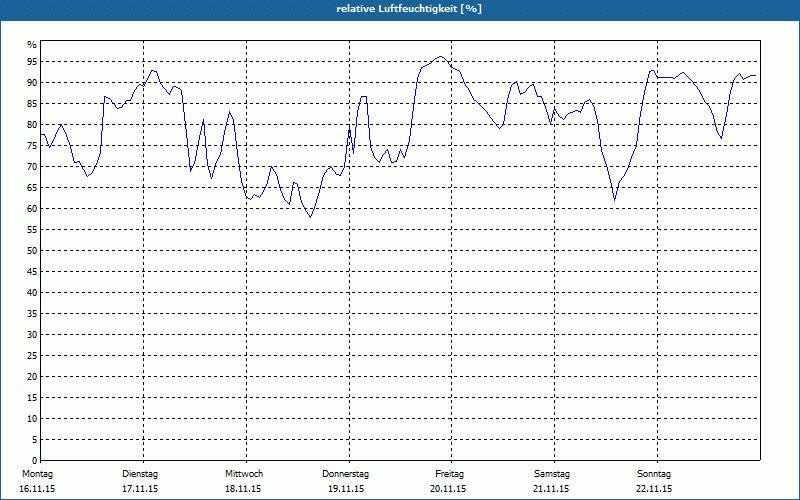Click the y-axis value '0'
Viewport: 800px width, 500px height.
point(34,461)
